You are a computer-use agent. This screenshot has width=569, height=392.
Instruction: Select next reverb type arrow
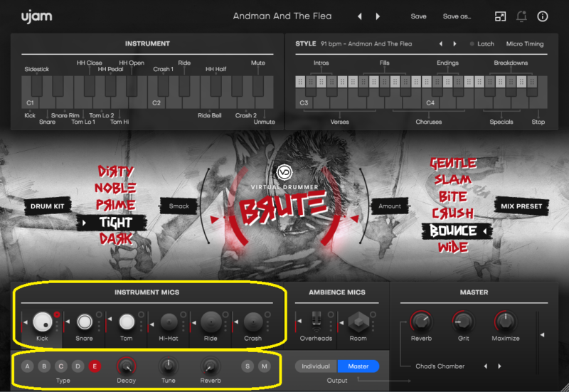[x=500, y=366]
